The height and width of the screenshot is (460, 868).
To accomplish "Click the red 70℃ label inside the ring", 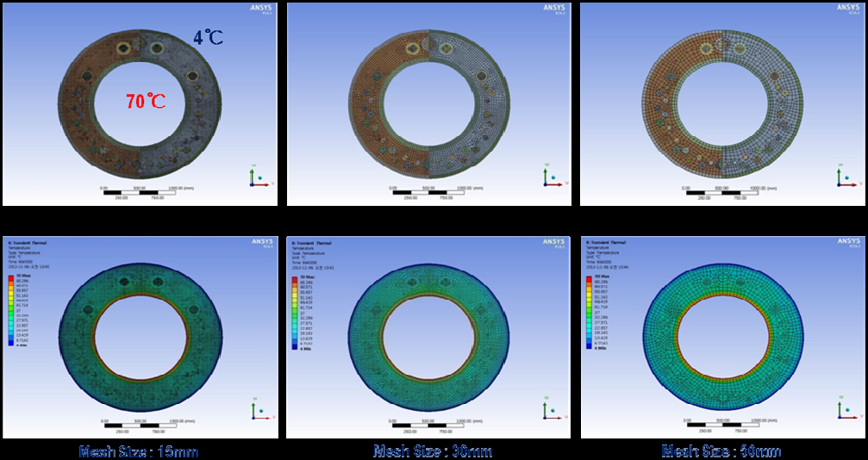I will [146, 102].
